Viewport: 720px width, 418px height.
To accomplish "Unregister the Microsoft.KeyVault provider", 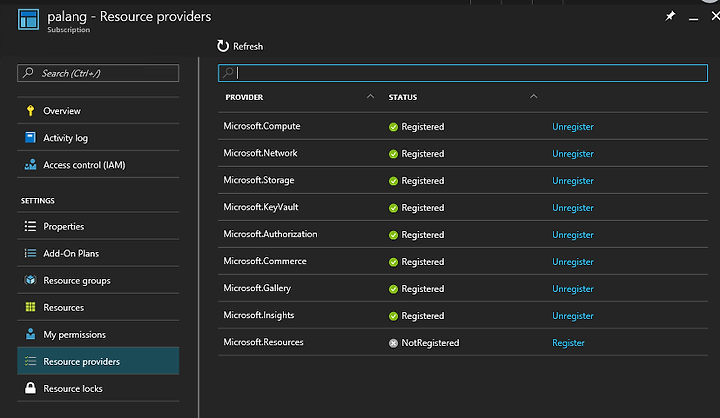I will (573, 208).
